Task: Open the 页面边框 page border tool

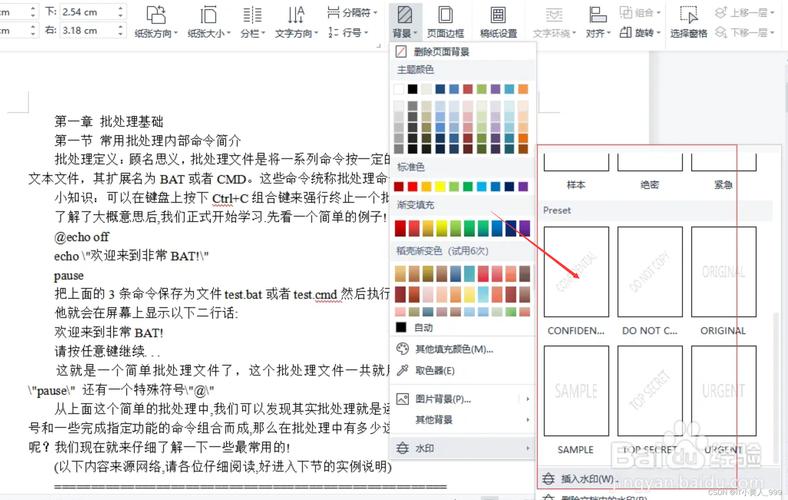Action: pyautogui.click(x=445, y=22)
